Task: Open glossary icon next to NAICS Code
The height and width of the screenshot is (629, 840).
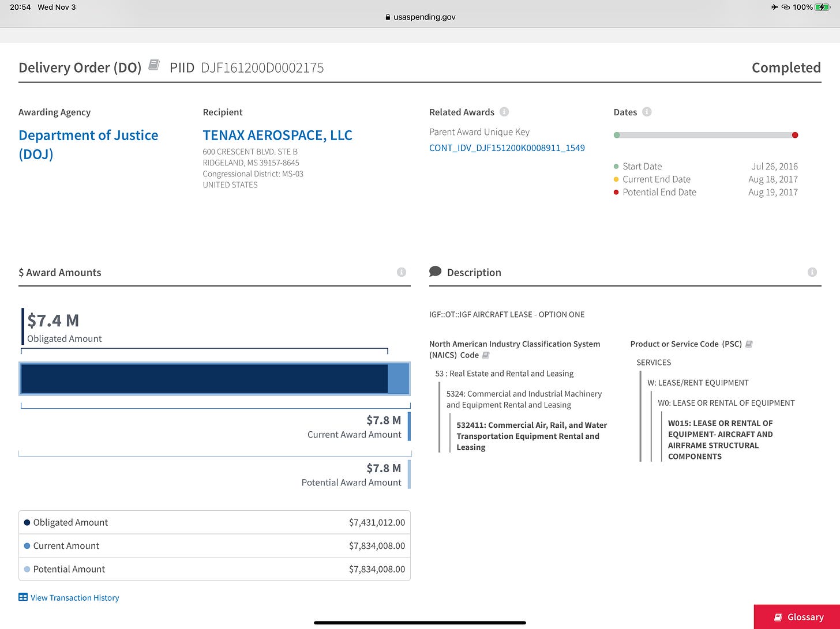Action: tap(486, 355)
